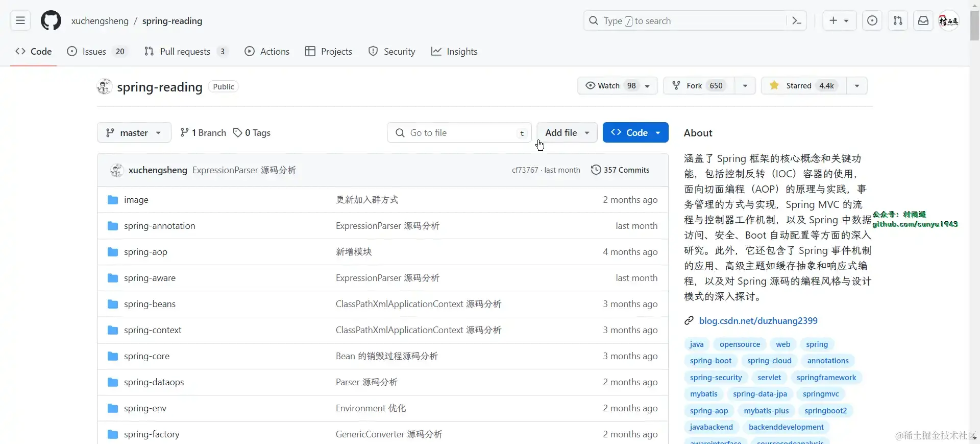Open the master branch dropdown
Image resolution: width=980 pixels, height=444 pixels.
134,132
